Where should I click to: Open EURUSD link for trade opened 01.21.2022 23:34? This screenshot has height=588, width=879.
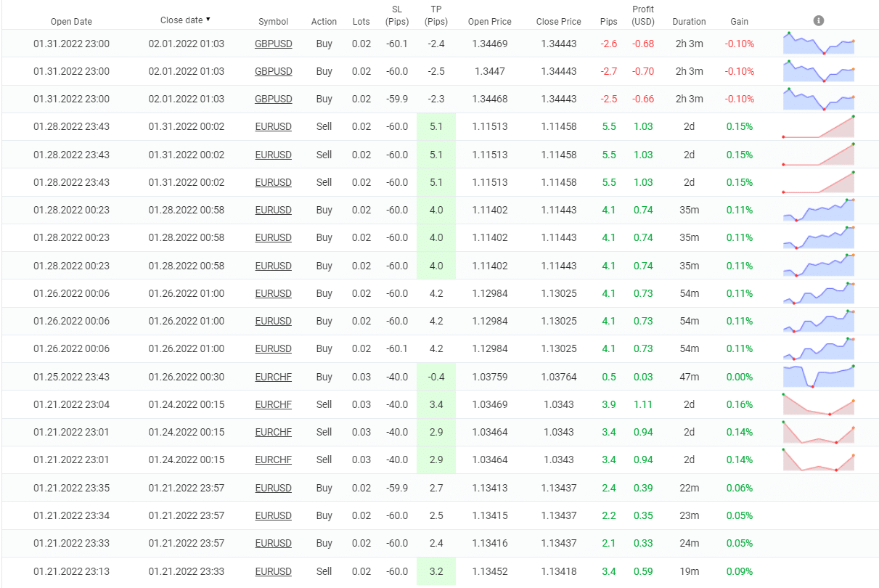[x=273, y=515]
